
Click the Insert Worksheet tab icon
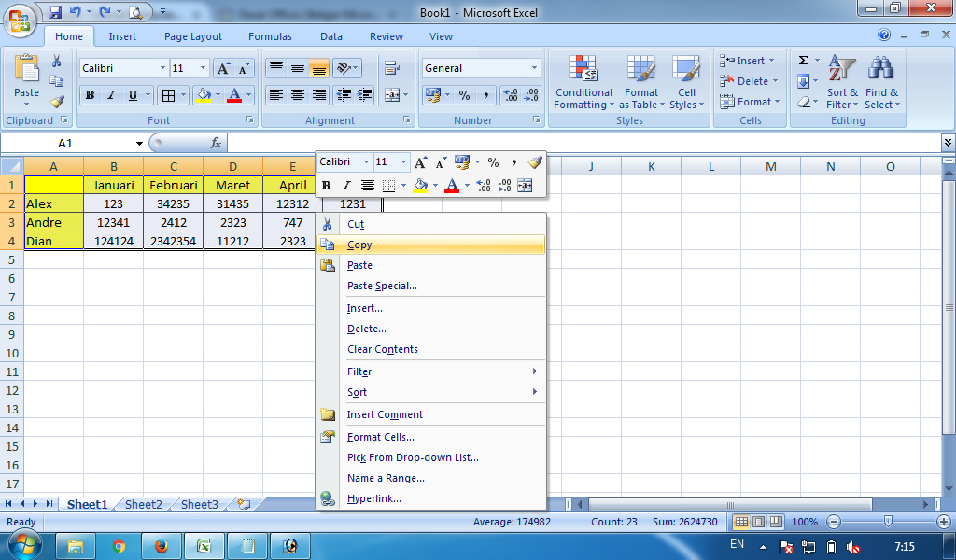click(x=244, y=504)
